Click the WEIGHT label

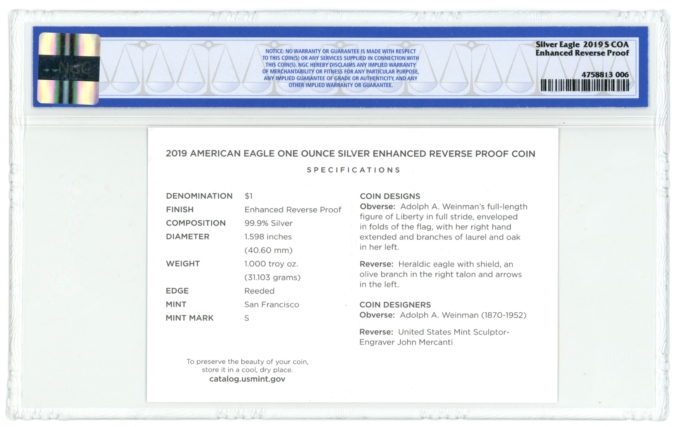pos(183,264)
